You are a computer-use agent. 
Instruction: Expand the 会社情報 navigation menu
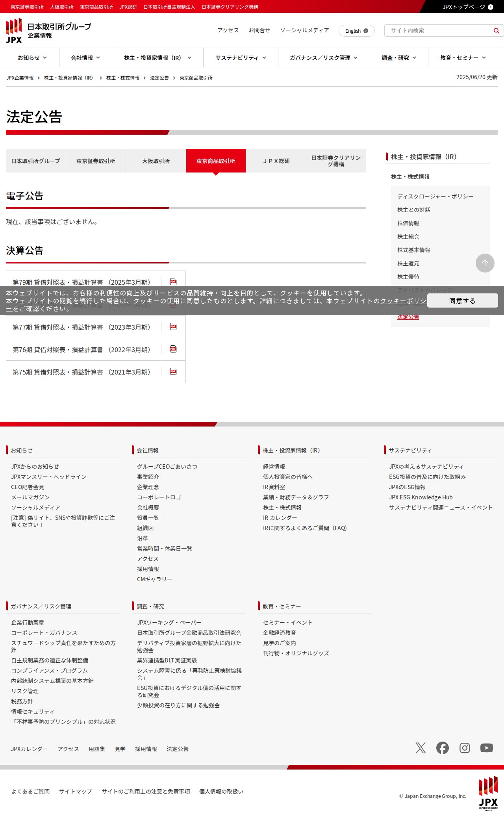pyautogui.click(x=85, y=58)
